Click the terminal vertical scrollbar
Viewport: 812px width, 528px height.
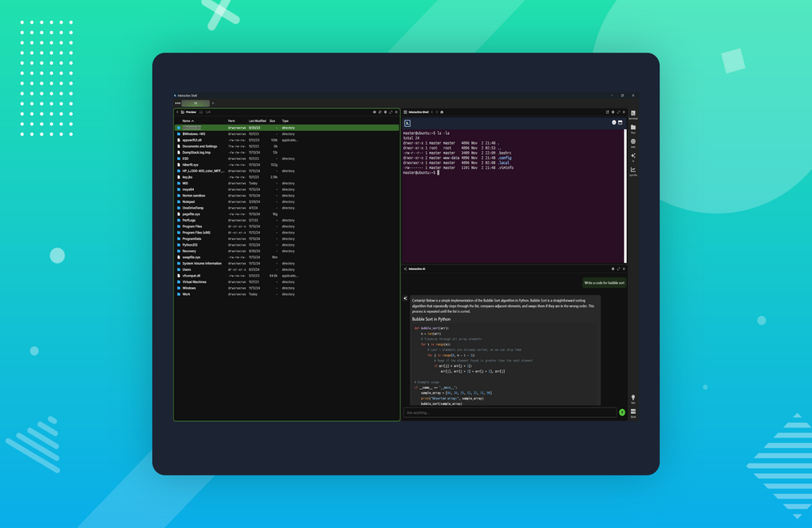point(625,196)
